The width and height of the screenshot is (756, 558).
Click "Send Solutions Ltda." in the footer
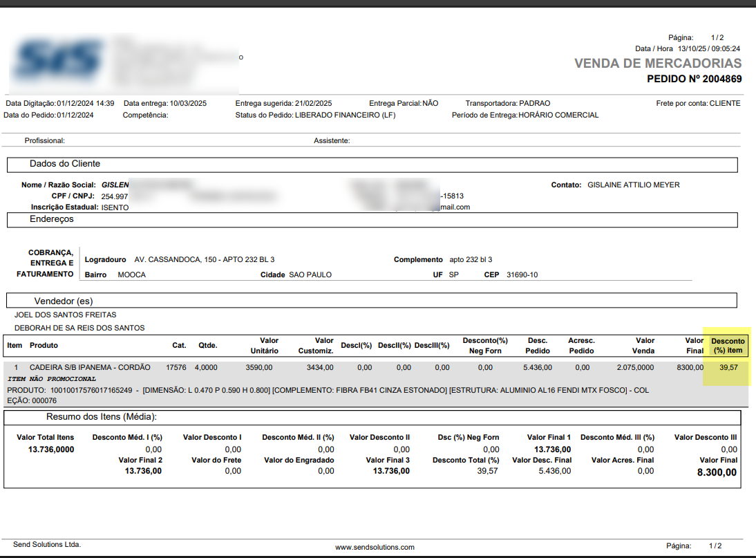click(47, 544)
